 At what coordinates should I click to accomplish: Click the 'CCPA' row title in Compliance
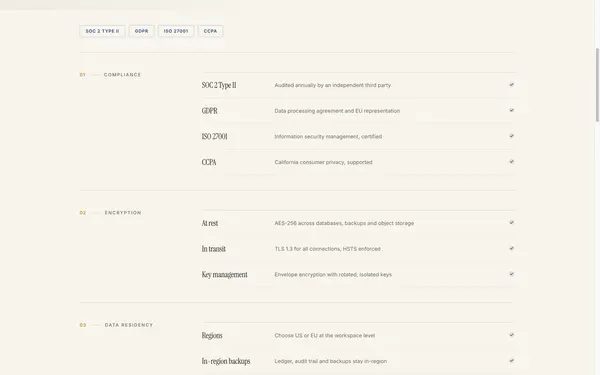coord(209,162)
